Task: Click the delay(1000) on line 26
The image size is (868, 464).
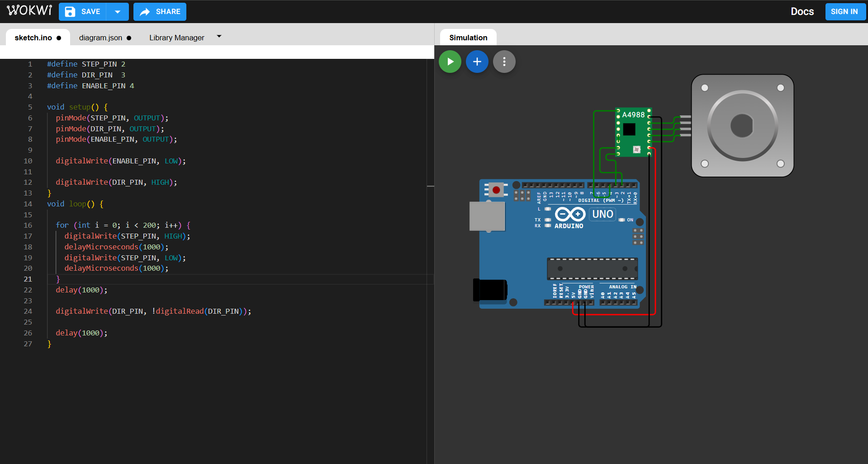Action: [81, 333]
